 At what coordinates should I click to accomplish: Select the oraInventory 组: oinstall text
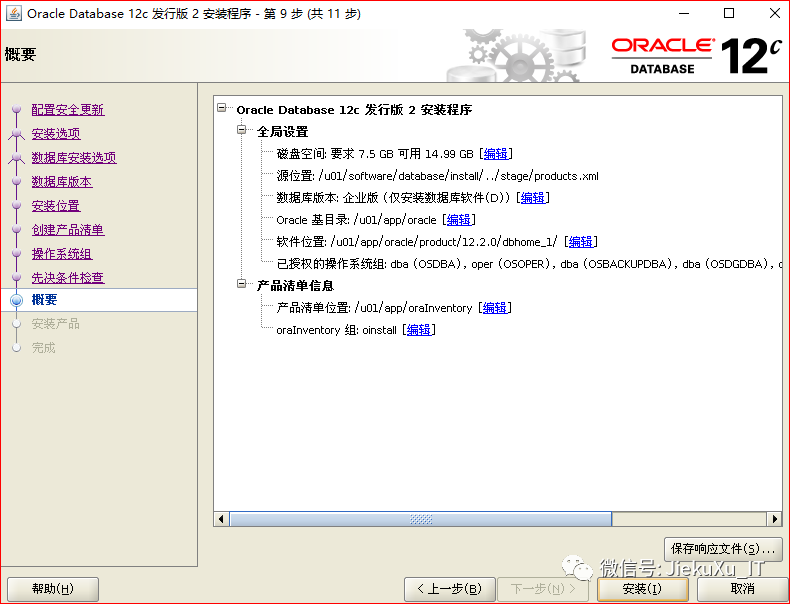tap(337, 330)
